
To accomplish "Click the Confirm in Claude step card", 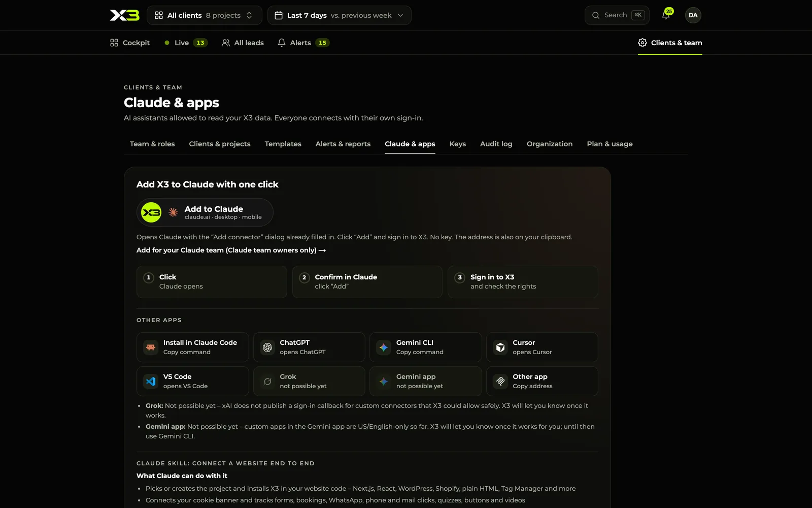I will [367, 282].
